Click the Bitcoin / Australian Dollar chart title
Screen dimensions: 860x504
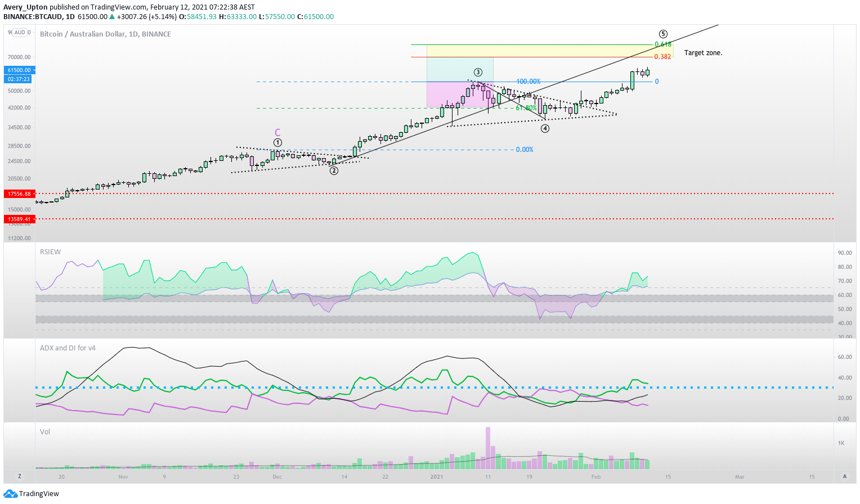coord(105,34)
